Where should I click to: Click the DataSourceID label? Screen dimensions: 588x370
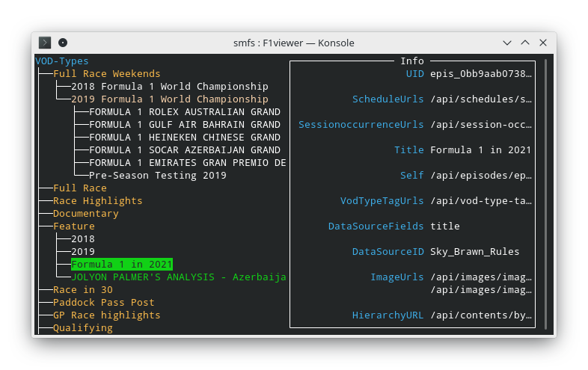388,252
